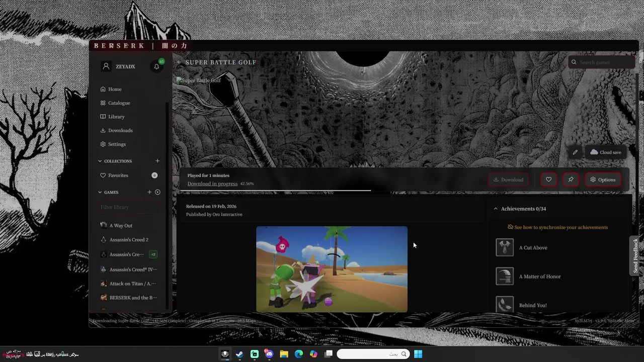Image resolution: width=644 pixels, height=362 pixels.
Task: Click the disabled Download button
Action: coord(508,179)
